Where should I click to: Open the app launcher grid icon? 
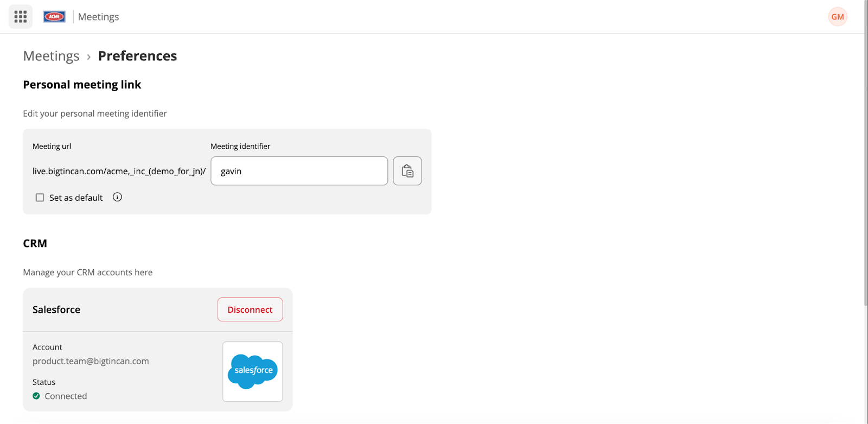pos(21,17)
